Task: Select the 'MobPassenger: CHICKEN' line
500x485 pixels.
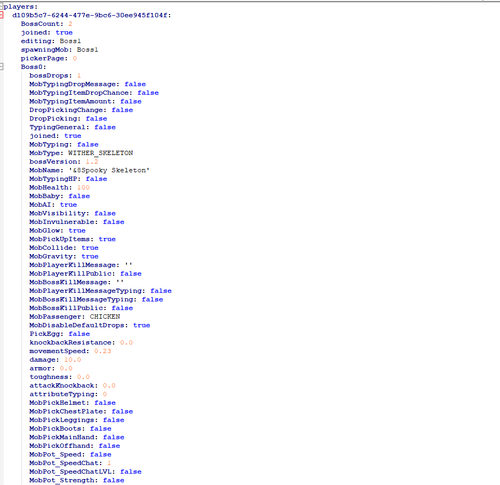Action: click(75, 317)
